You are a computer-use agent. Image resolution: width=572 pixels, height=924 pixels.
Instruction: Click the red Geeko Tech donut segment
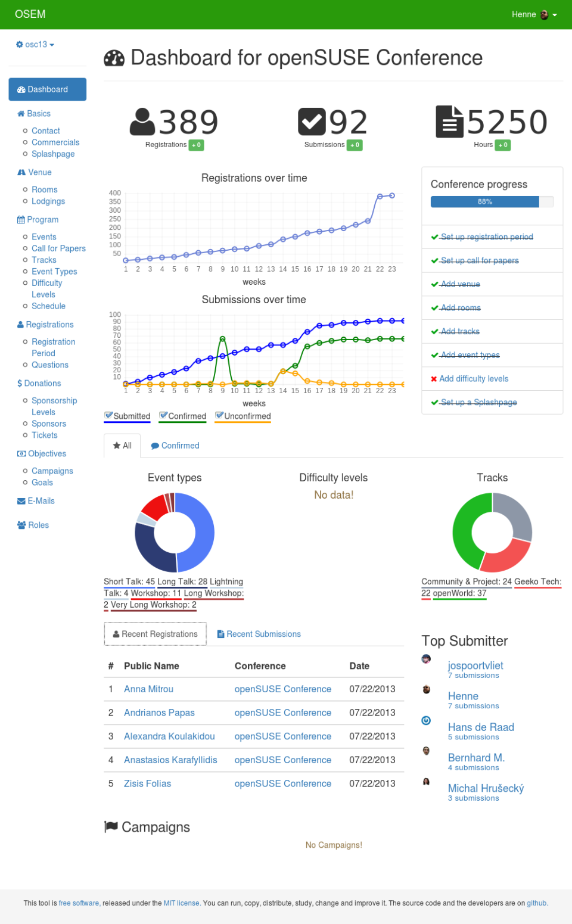tap(505, 556)
